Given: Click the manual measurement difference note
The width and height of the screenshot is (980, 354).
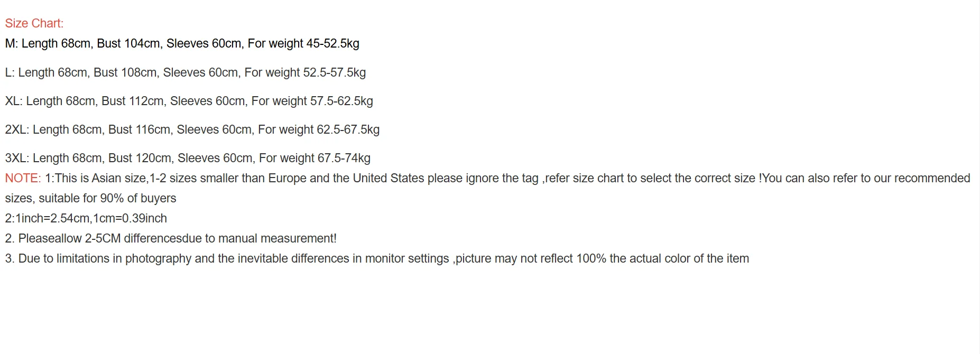Looking at the screenshot, I should (x=170, y=238).
